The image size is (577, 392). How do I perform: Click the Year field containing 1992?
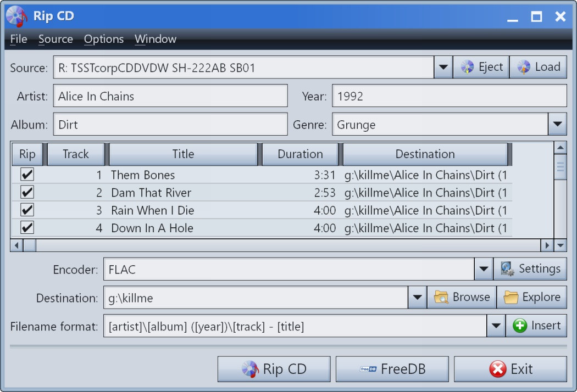pos(450,96)
